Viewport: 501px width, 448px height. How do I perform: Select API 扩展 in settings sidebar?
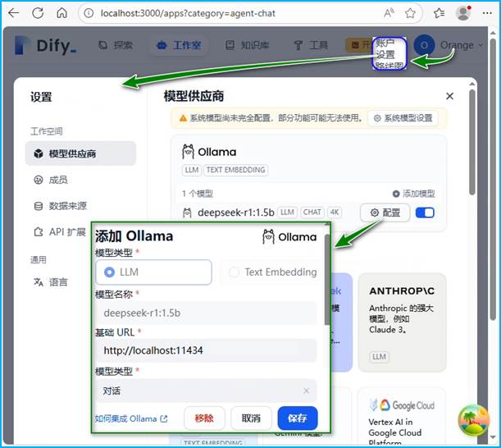tap(59, 231)
